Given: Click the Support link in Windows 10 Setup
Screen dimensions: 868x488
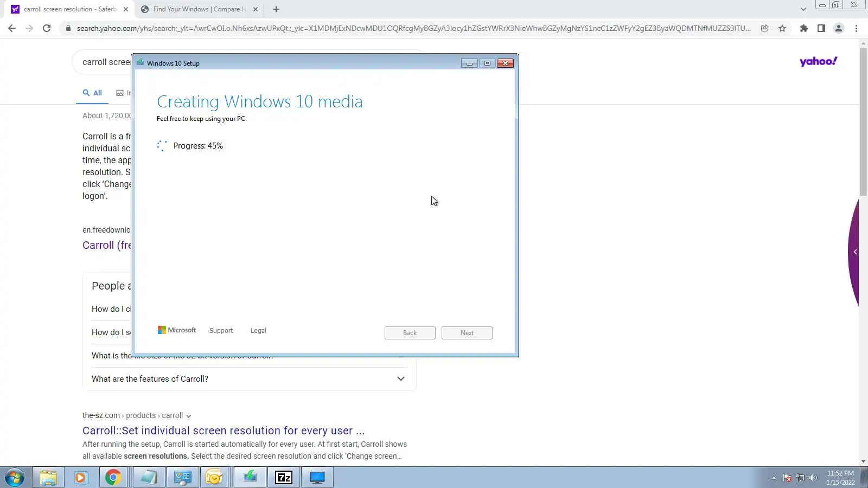Looking at the screenshot, I should click(x=221, y=331).
